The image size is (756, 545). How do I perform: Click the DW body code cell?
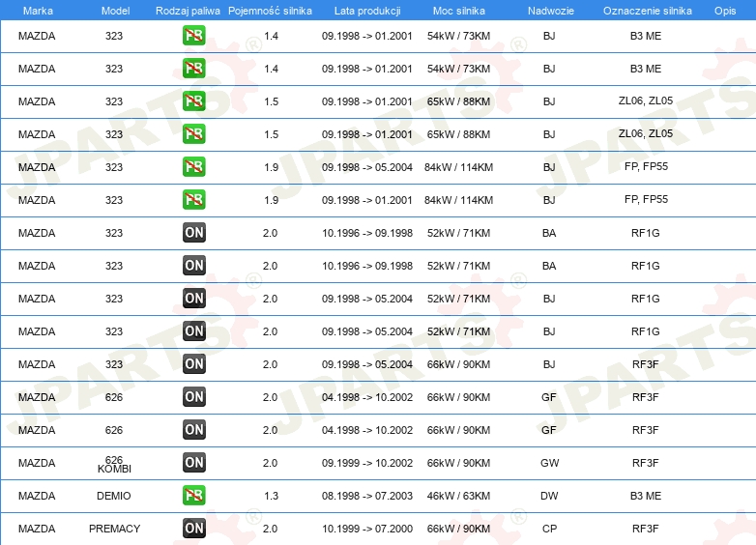click(549, 496)
